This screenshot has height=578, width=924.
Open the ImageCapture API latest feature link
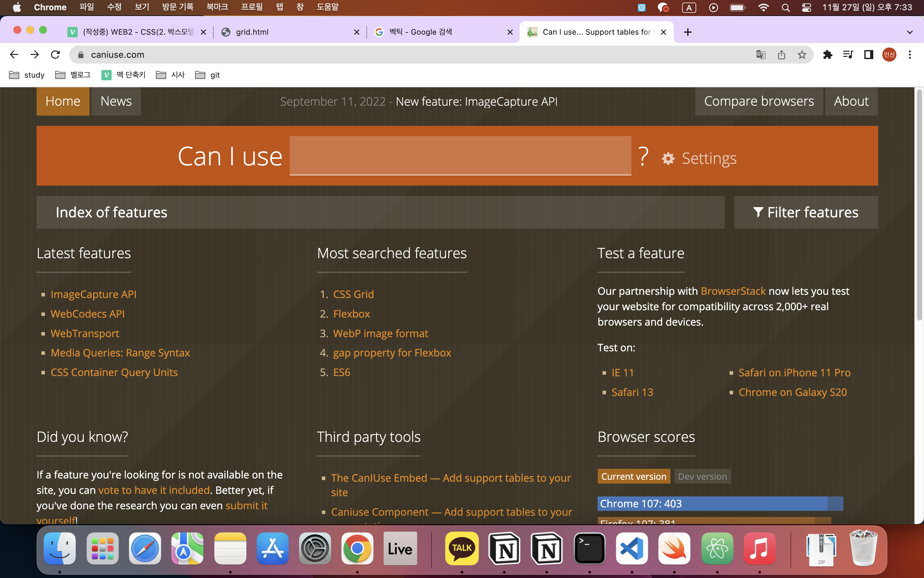(x=94, y=294)
